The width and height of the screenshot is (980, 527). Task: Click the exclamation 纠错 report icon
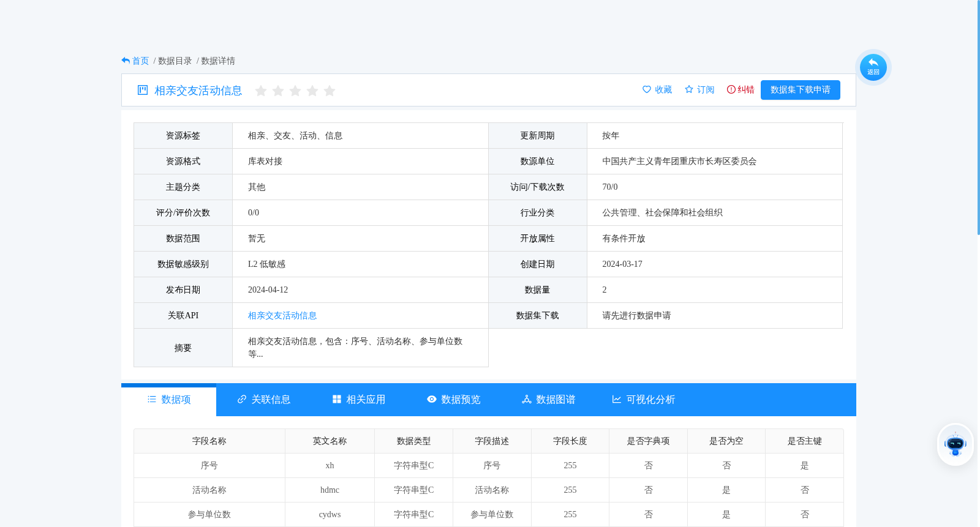tap(731, 89)
